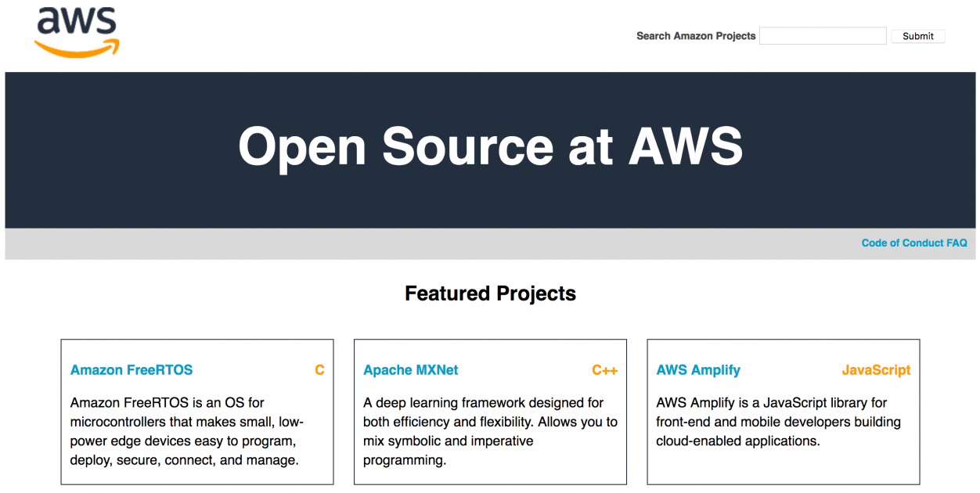Click the Code of Conduct FAQ link
Image resolution: width=980 pixels, height=493 pixels.
coord(914,243)
